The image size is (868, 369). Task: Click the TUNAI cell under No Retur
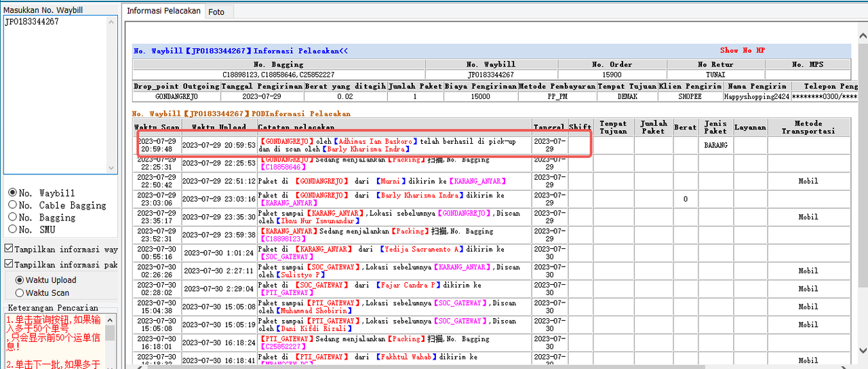point(715,75)
